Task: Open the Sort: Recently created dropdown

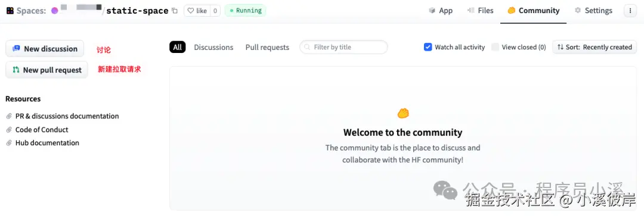Action: coord(595,47)
